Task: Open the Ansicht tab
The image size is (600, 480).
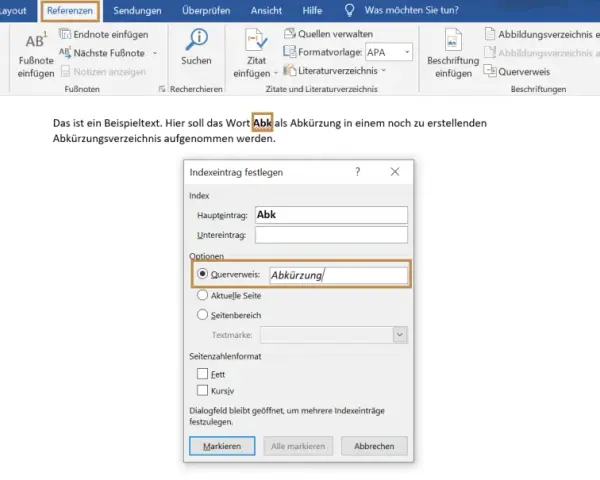Action: [x=266, y=11]
